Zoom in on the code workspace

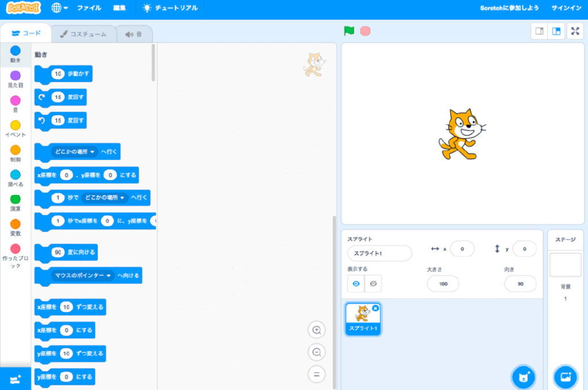[x=316, y=330]
